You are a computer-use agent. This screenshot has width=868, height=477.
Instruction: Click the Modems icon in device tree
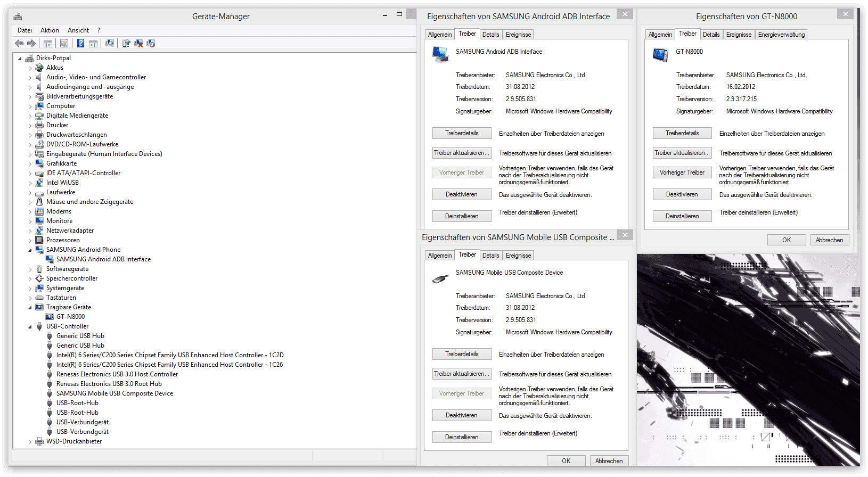coord(39,211)
